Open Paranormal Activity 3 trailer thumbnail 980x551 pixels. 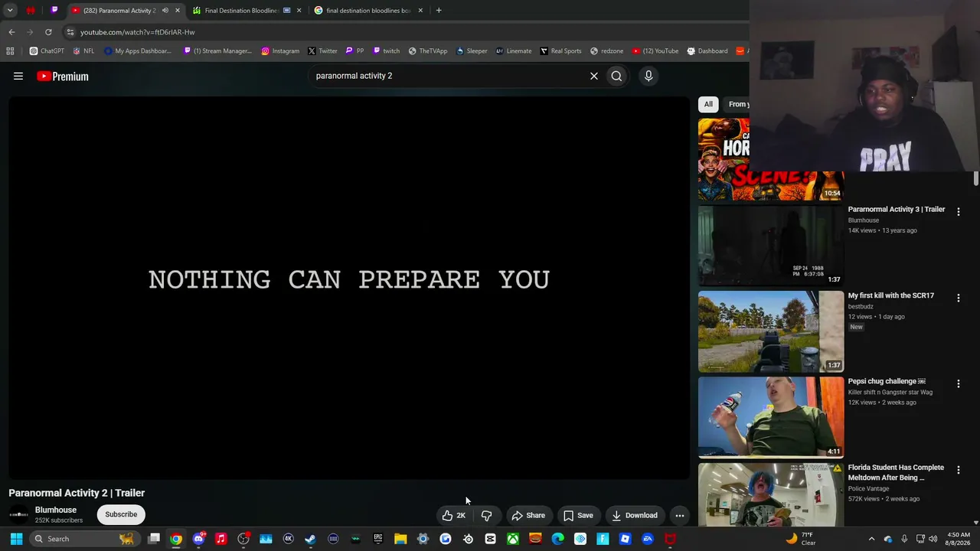coord(771,245)
